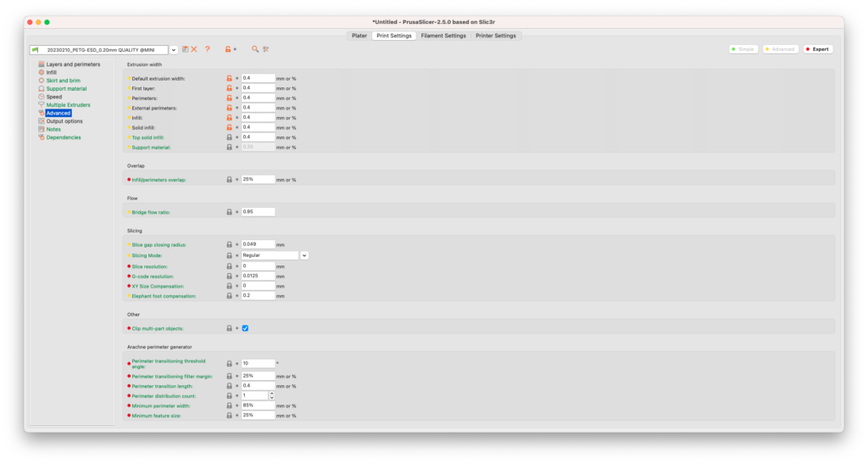The height and width of the screenshot is (464, 868).
Task: Click Infill width unlock icon
Action: coord(229,118)
